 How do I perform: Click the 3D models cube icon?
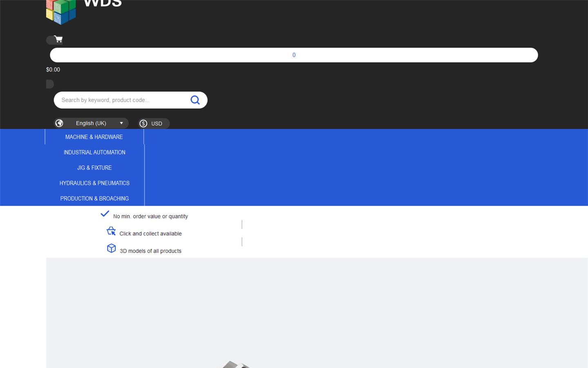tap(111, 248)
